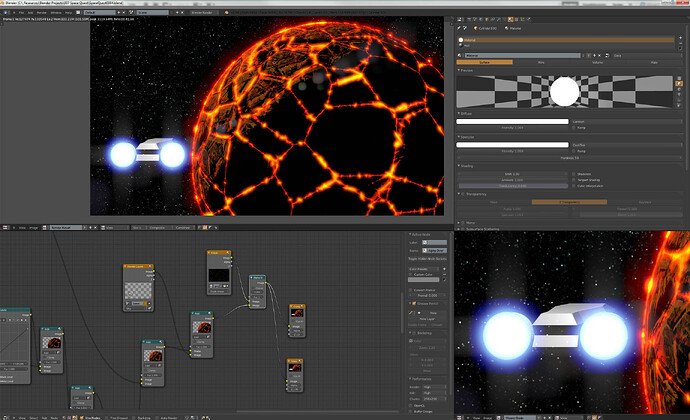This screenshot has width=690, height=420.
Task: Click Grease Pencil pencil icon in node panel
Action: (x=411, y=313)
